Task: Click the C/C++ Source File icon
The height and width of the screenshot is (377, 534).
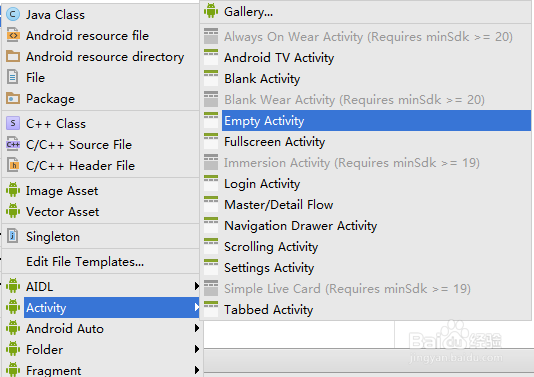Action: tap(13, 144)
